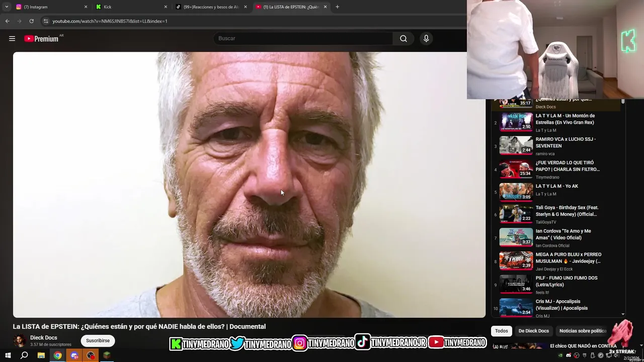
Task: Open the Dieck Docs channel avatar
Action: (x=20, y=340)
